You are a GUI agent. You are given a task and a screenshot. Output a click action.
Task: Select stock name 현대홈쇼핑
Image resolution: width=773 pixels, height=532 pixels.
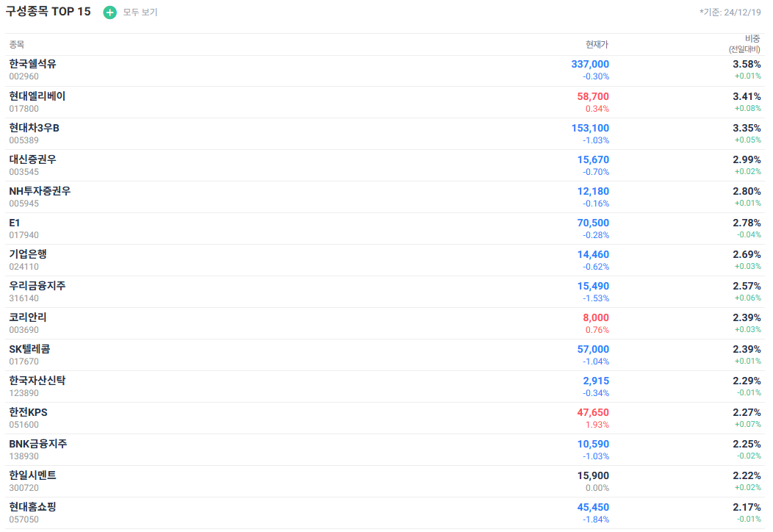(x=32, y=507)
